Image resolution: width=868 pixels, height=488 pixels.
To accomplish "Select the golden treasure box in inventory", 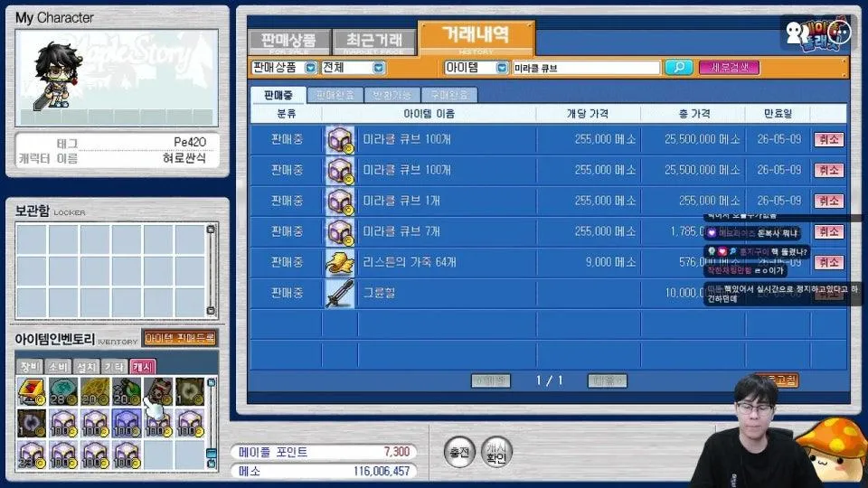I will click(x=31, y=390).
